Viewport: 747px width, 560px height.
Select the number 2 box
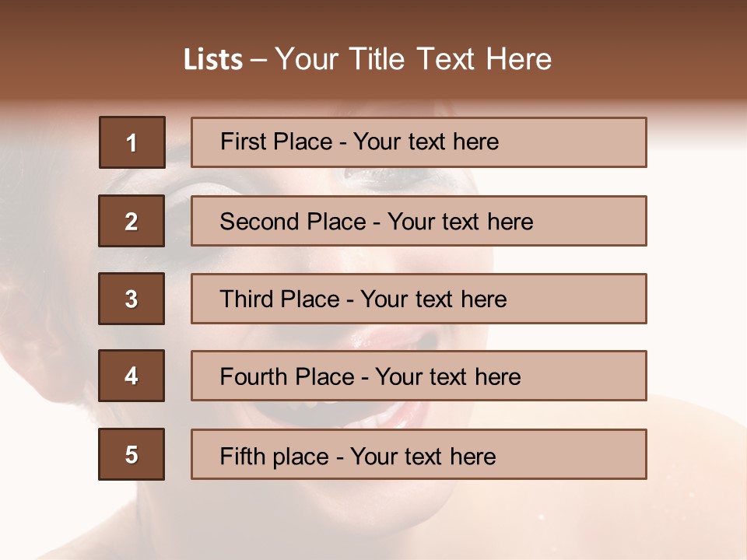[132, 221]
